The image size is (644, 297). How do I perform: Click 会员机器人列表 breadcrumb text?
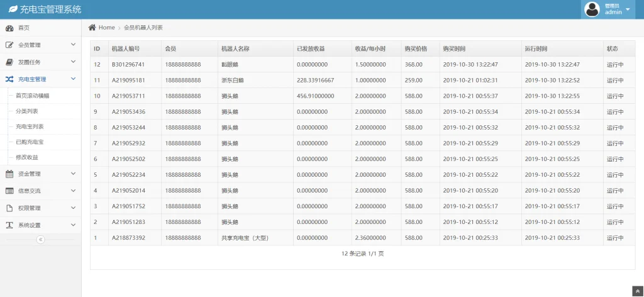[x=143, y=28]
